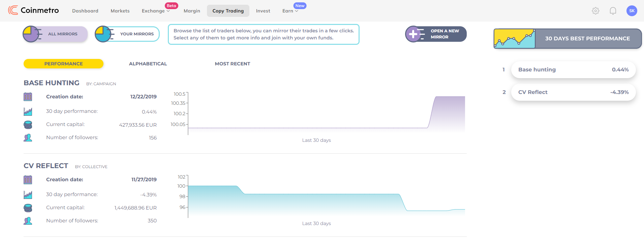
Task: Click CV Reflect current capital coins icon
Action: 28,208
